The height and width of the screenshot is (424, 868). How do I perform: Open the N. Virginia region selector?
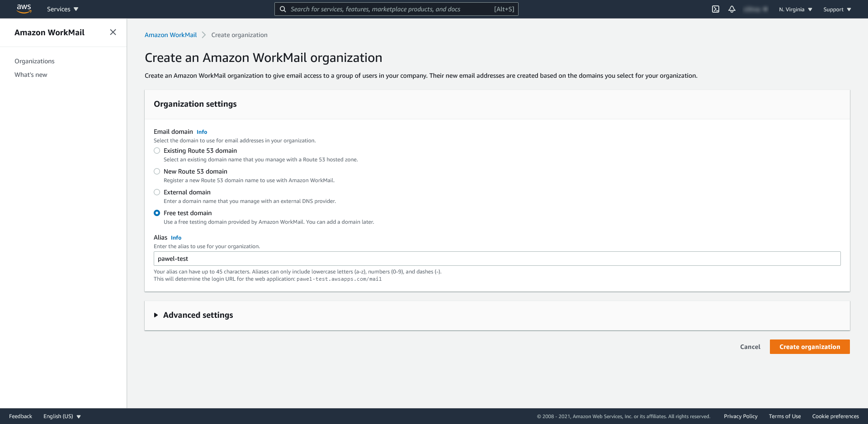tap(796, 9)
